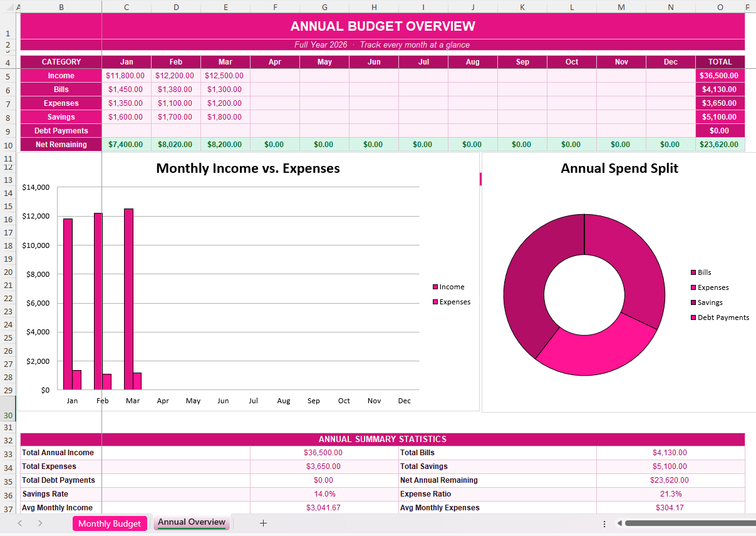Click the Expense Ratio value 21.3%
Screen dimensions: 756x536
[x=671, y=494]
